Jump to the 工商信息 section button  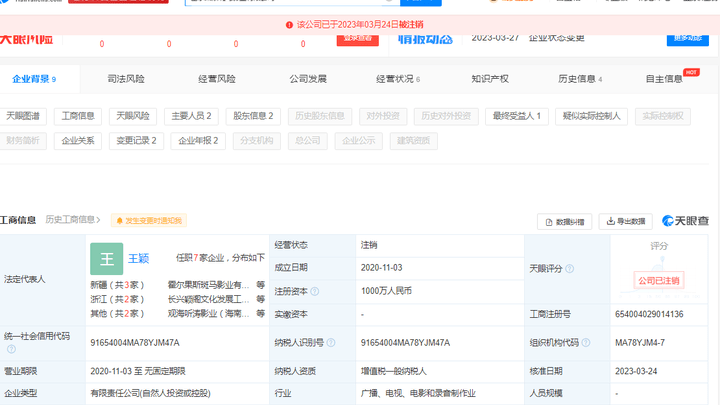78,116
